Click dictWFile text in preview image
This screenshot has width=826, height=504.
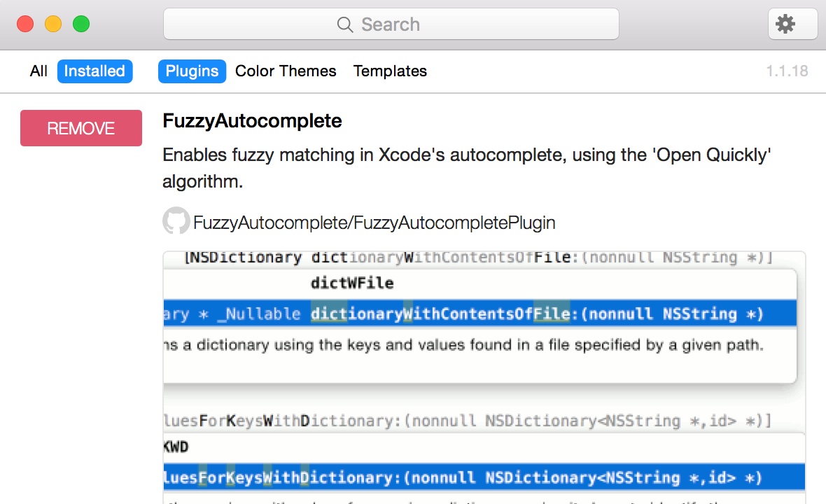pos(352,283)
